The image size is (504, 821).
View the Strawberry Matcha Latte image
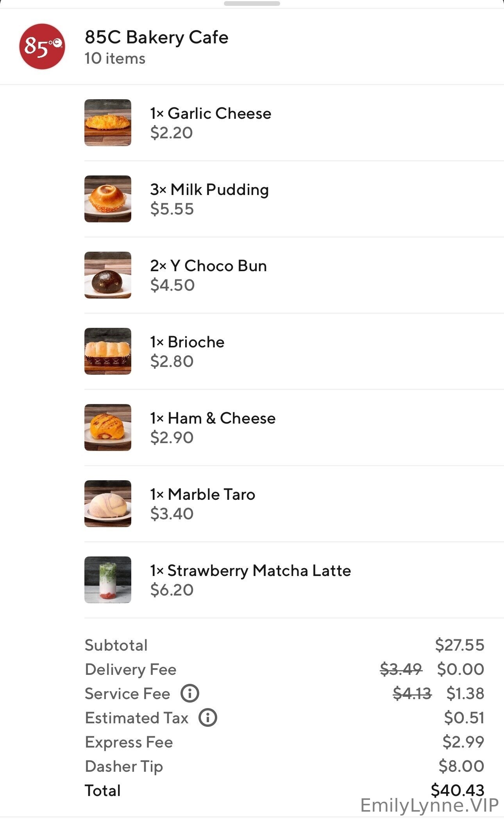click(x=108, y=580)
